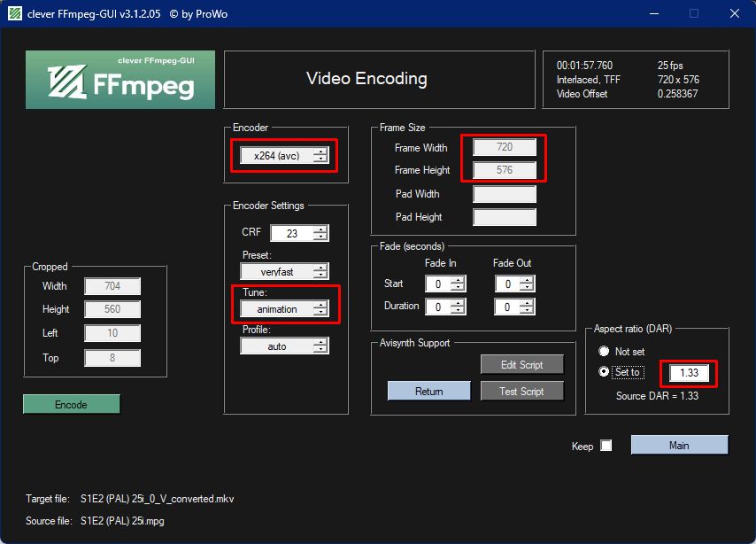
Task: Enable the Keep checkbox
Action: (x=606, y=445)
